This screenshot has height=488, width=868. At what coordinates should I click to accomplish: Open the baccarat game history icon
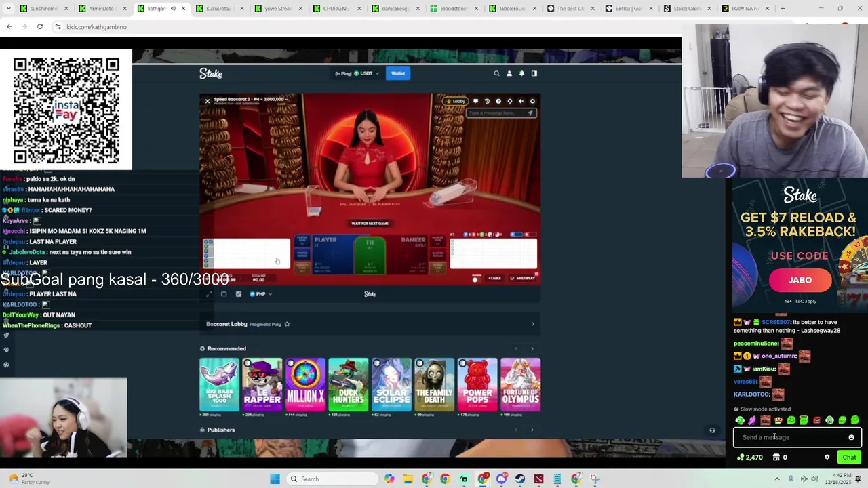[487, 101]
